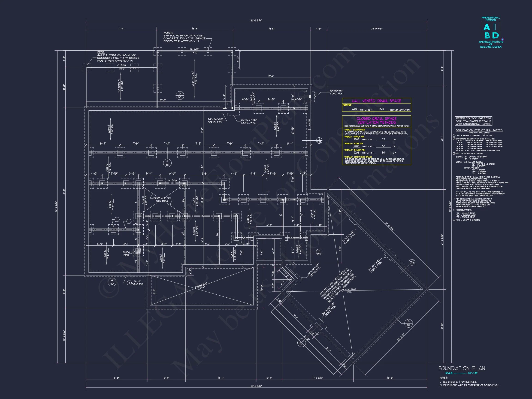This screenshot has height=399, width=532.
Task: Click the C/SD section marker circle
Action: click(167, 163)
